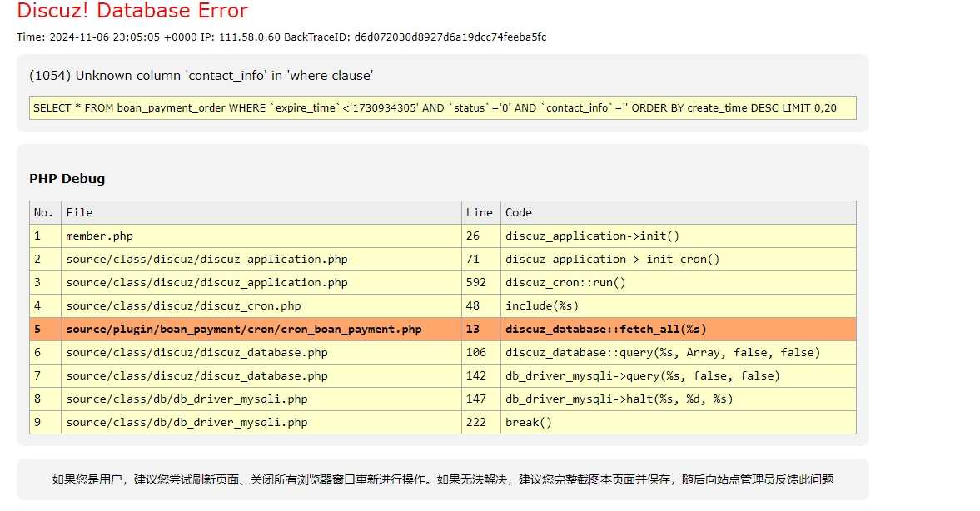
Task: Click the Chinese user advice text at bottom
Action: click(x=442, y=479)
